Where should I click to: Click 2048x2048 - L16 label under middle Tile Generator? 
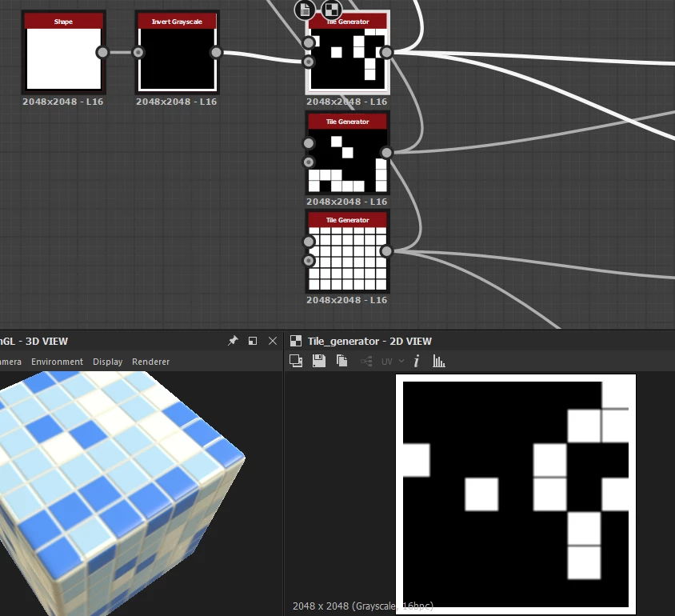[x=347, y=202]
